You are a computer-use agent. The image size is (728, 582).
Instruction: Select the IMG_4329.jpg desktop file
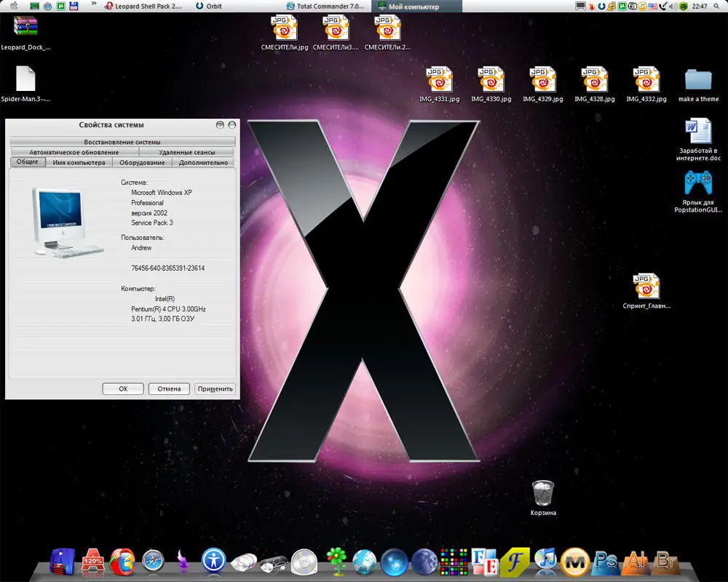point(543,84)
